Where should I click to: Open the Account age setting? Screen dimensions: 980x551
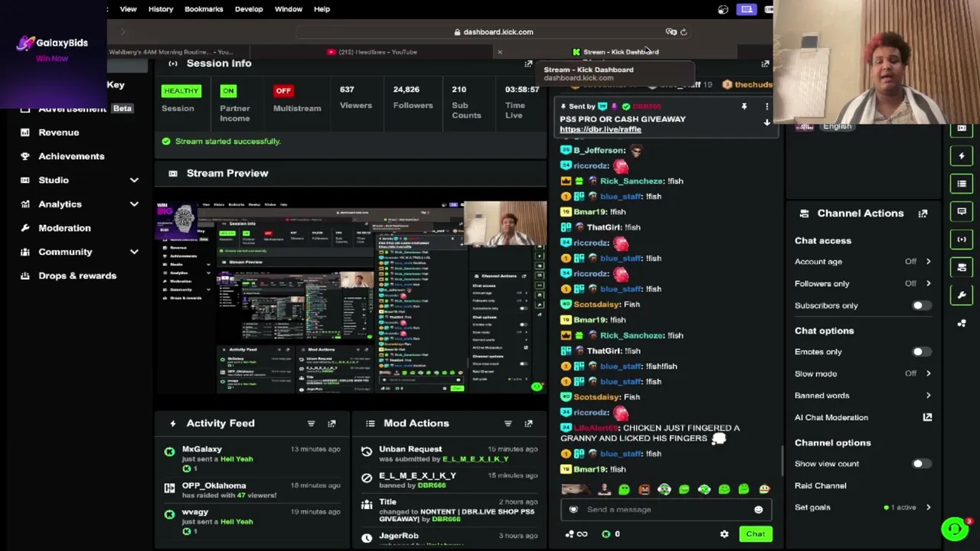[863, 262]
